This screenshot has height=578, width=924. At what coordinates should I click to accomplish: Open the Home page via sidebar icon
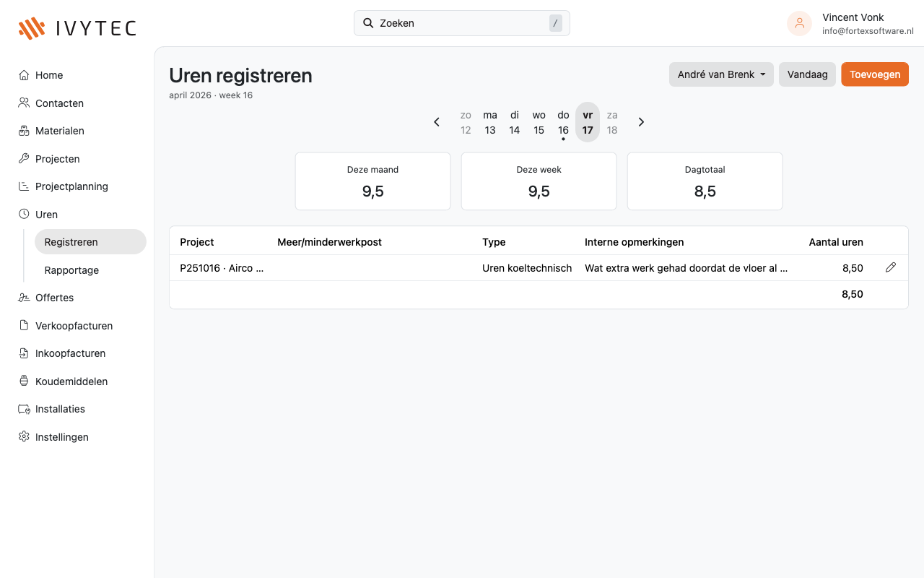[x=24, y=74]
